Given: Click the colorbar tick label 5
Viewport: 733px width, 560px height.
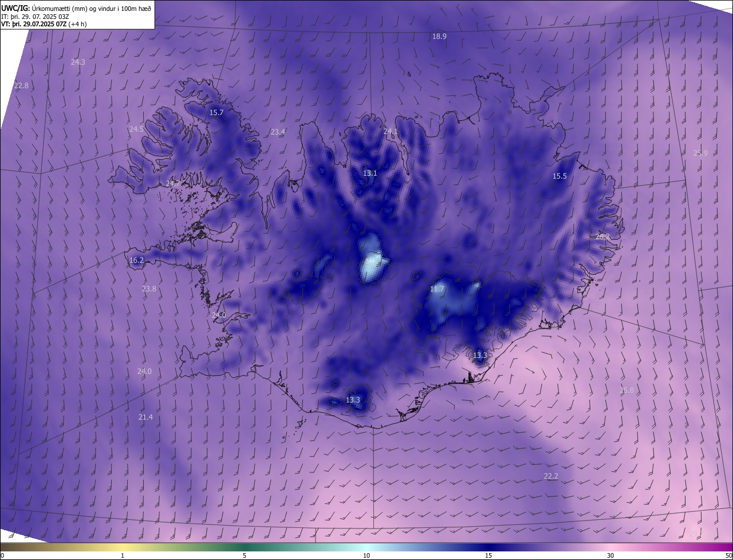Looking at the screenshot, I should (x=245, y=556).
